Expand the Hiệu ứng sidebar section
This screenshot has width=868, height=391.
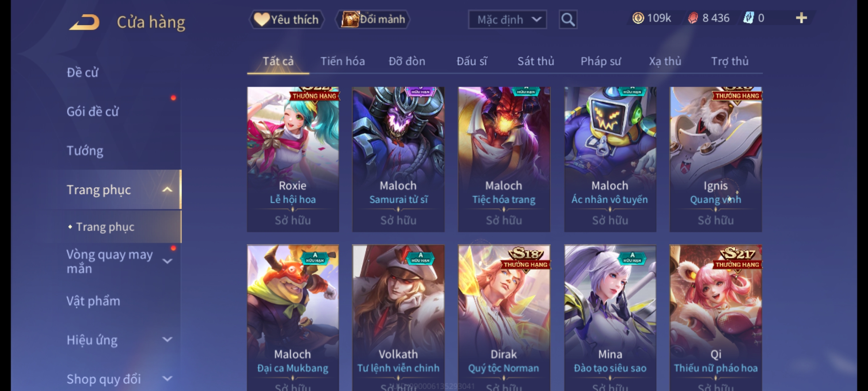point(167,340)
